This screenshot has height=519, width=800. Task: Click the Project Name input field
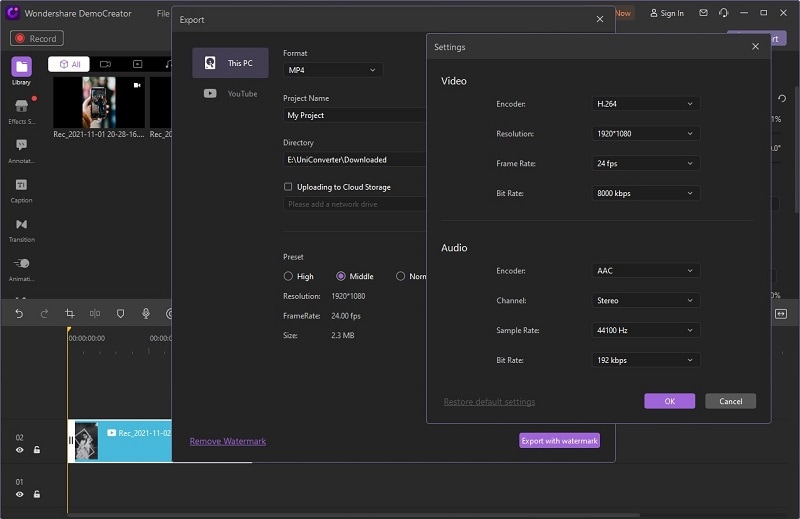(355, 116)
